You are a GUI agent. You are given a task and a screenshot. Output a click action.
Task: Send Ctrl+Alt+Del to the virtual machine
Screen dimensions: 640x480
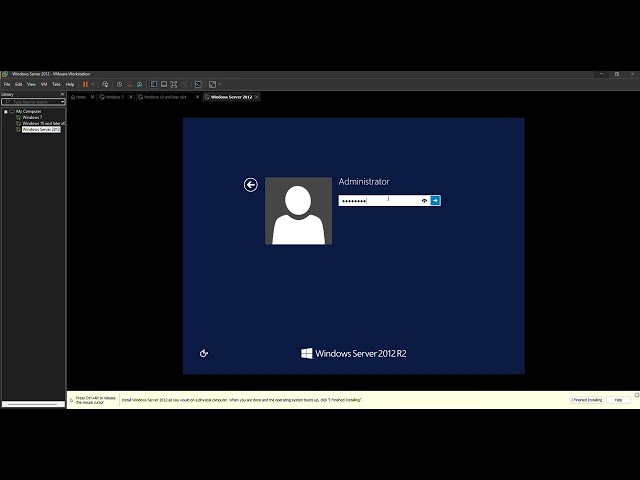point(105,84)
